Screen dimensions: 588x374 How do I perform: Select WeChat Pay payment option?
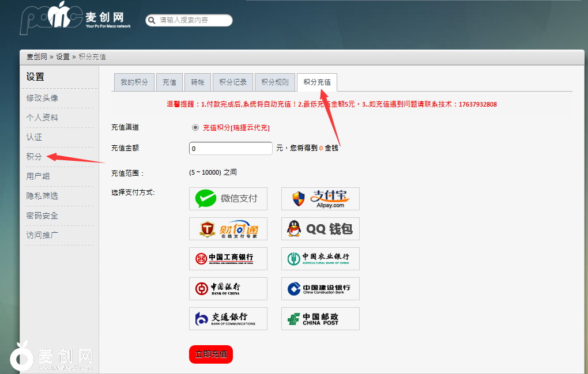pyautogui.click(x=228, y=199)
